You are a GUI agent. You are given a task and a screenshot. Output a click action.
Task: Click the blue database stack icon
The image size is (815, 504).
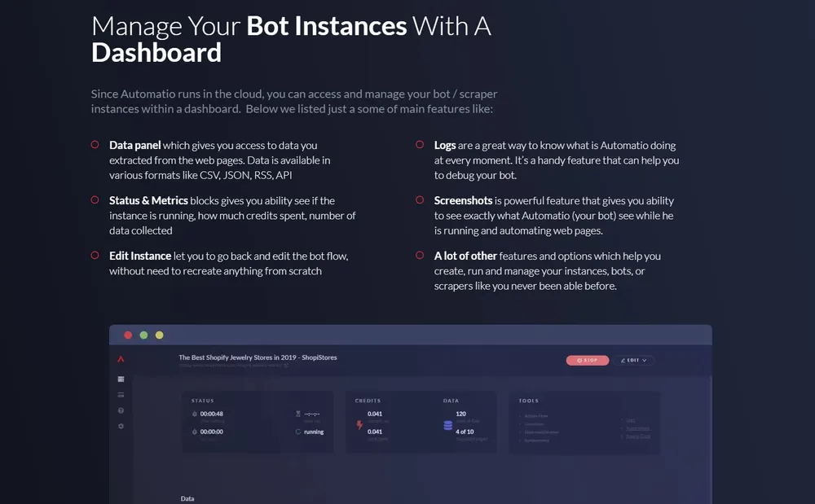pyautogui.click(x=447, y=426)
